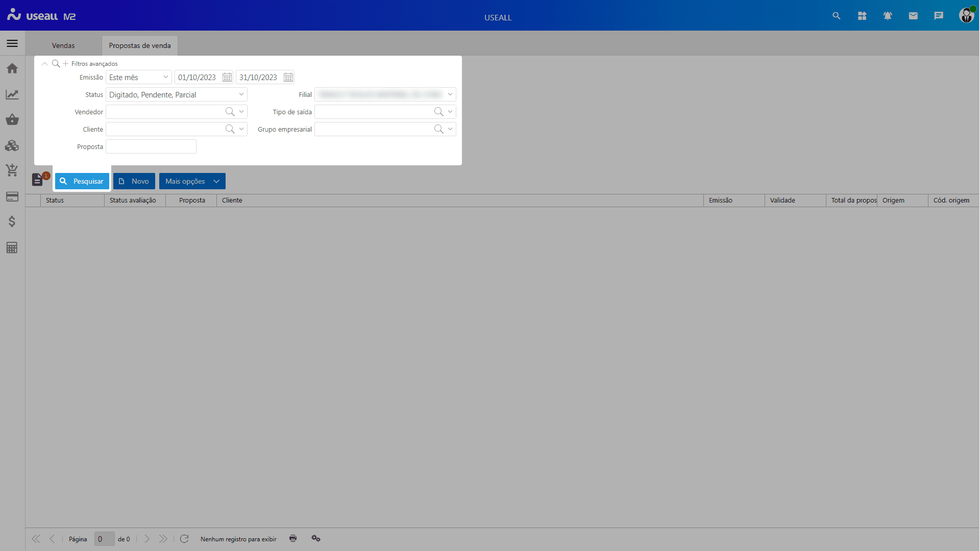This screenshot has height=551, width=980.
Task: Click the notifications bell icon
Action: tap(888, 16)
